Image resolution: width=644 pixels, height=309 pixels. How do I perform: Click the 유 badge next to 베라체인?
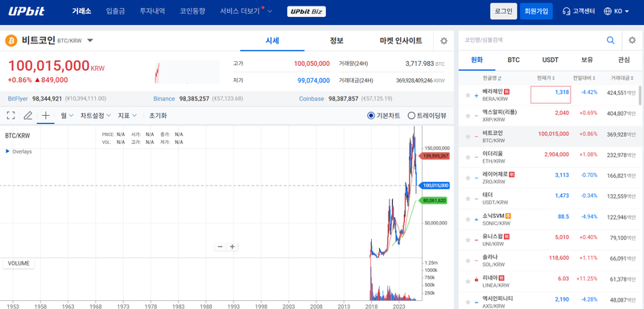coord(507,92)
